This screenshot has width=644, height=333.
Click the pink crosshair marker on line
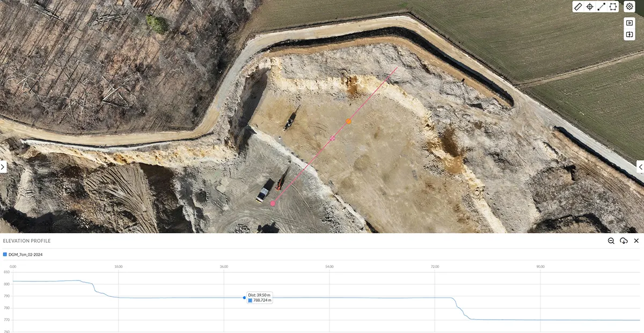[332, 138]
